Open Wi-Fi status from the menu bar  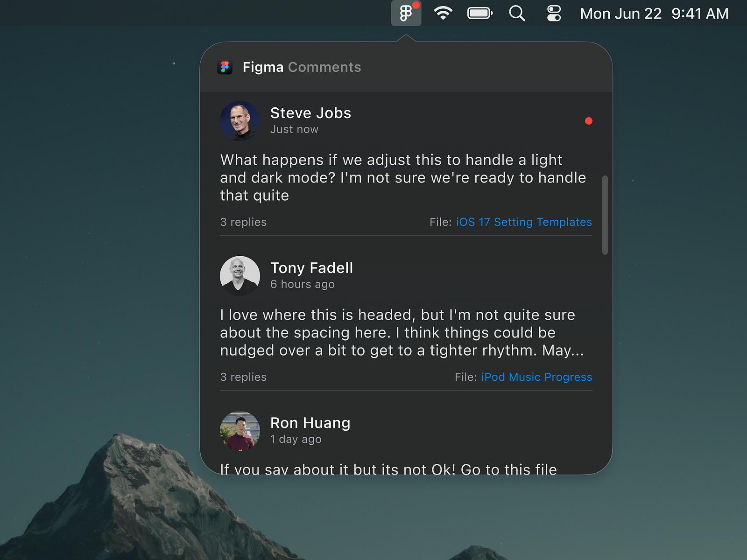coord(443,14)
